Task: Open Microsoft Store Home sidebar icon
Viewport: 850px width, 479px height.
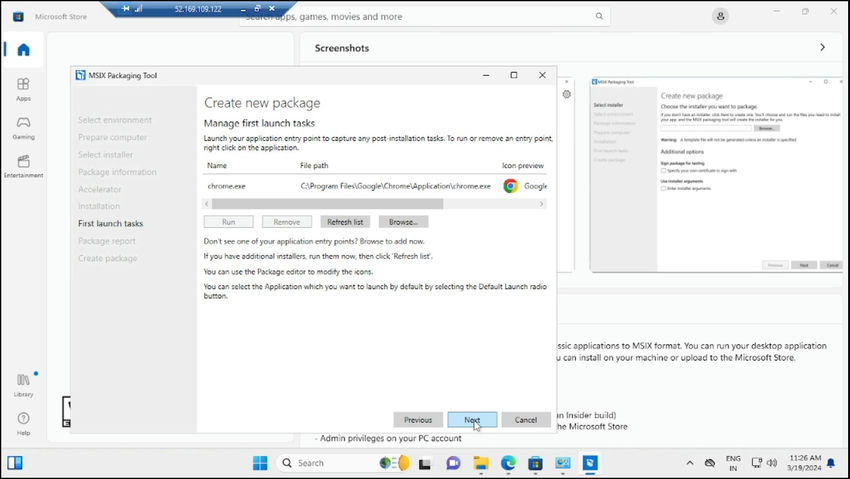Action: pyautogui.click(x=23, y=50)
